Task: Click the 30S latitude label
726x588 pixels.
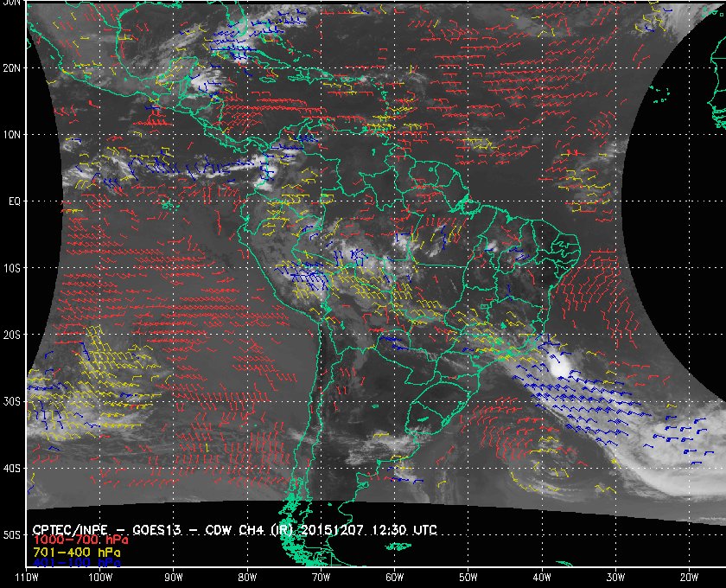Action: [11, 402]
